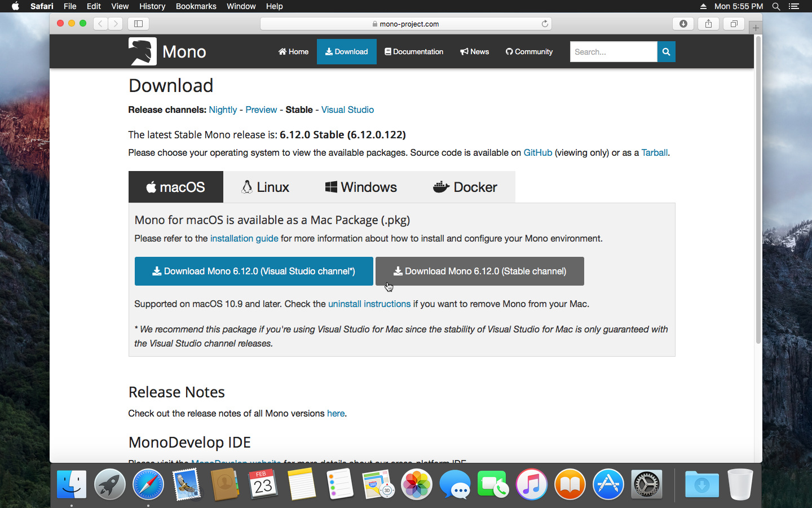Viewport: 812px width, 508px height.
Task: Open the Documentation nav item
Action: (x=414, y=51)
